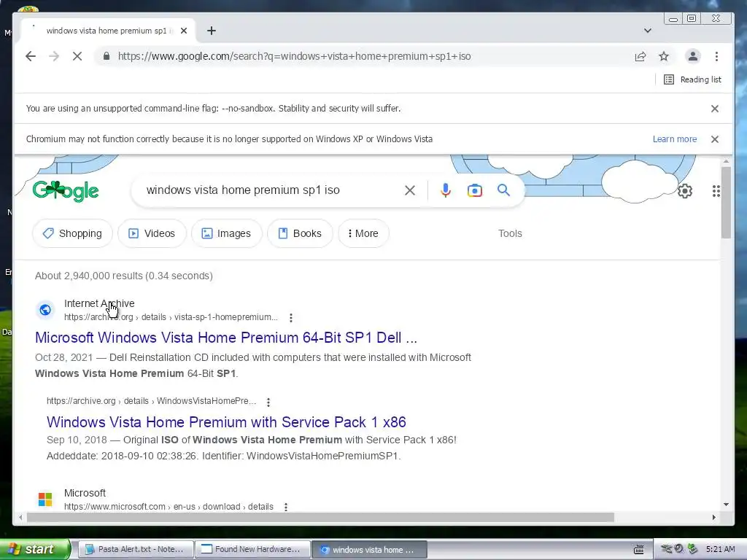Search by image with camera icon
747x560 pixels.
(474, 190)
